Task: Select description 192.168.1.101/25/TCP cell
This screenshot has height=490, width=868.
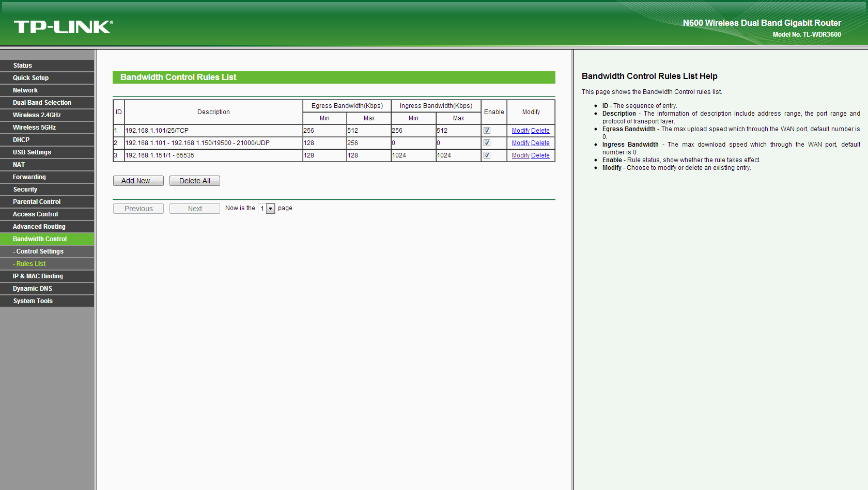Action: 213,131
